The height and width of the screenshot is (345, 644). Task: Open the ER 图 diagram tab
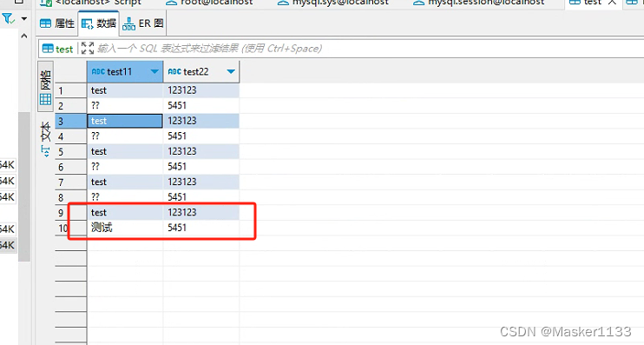[x=143, y=23]
